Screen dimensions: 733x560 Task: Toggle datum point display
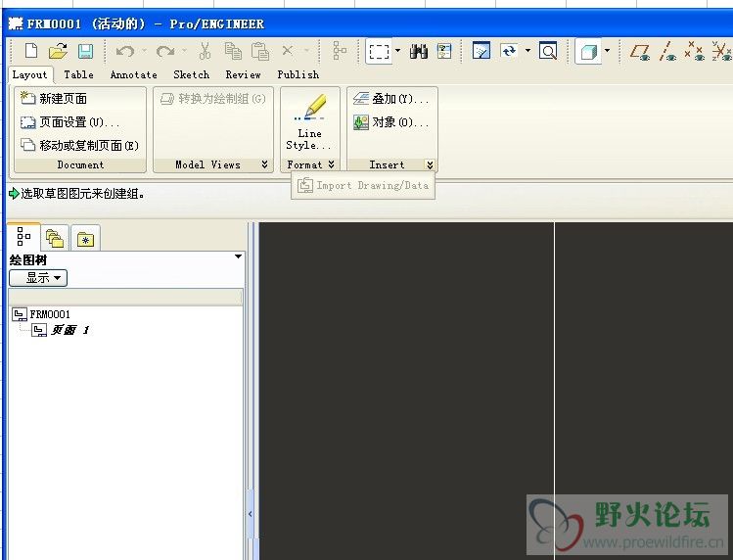pyautogui.click(x=694, y=51)
